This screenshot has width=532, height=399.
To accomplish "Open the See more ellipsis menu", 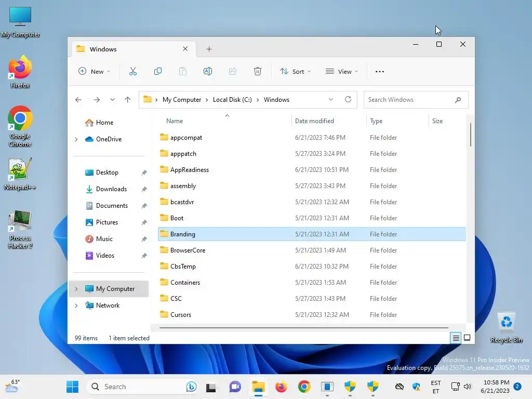I will [380, 72].
